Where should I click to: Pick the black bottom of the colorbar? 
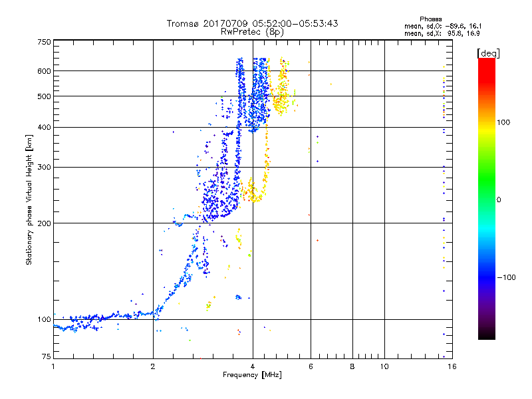point(486,336)
